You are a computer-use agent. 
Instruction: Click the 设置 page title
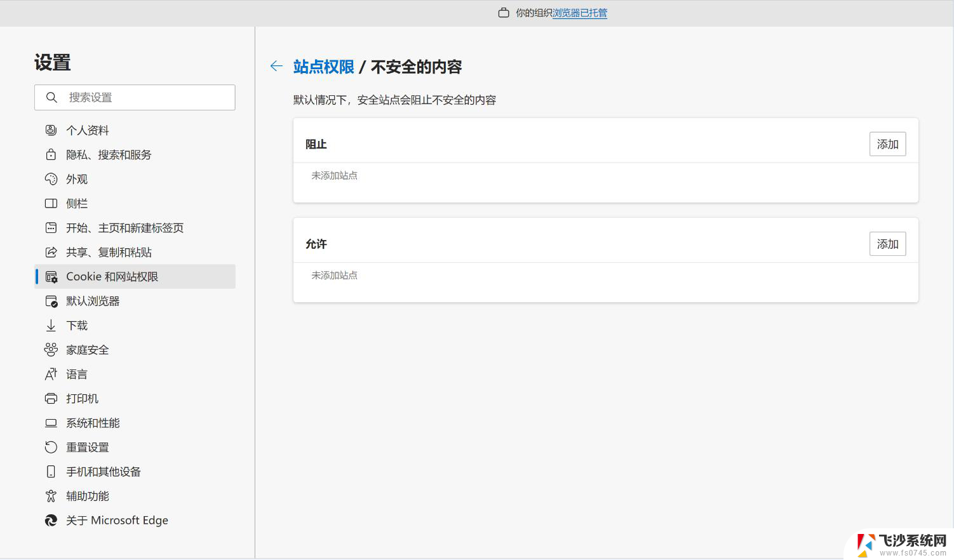point(52,62)
